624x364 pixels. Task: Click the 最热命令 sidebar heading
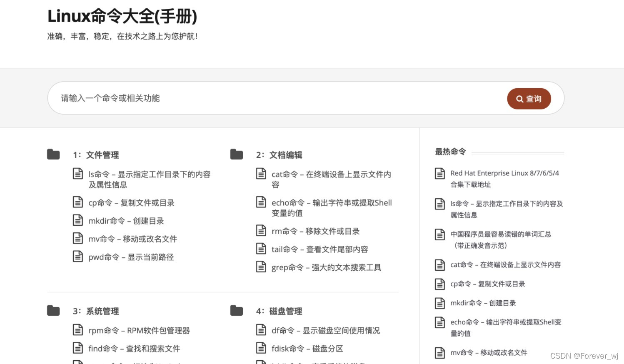click(450, 152)
